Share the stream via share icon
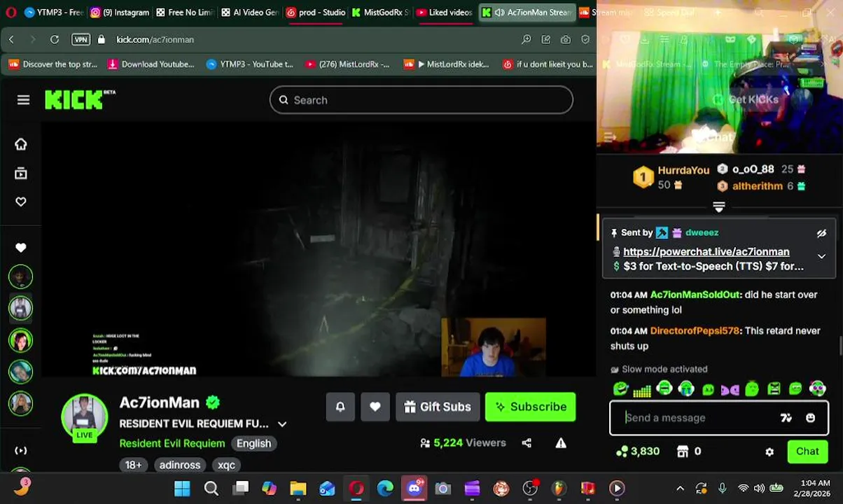The image size is (843, 504). coord(527,442)
